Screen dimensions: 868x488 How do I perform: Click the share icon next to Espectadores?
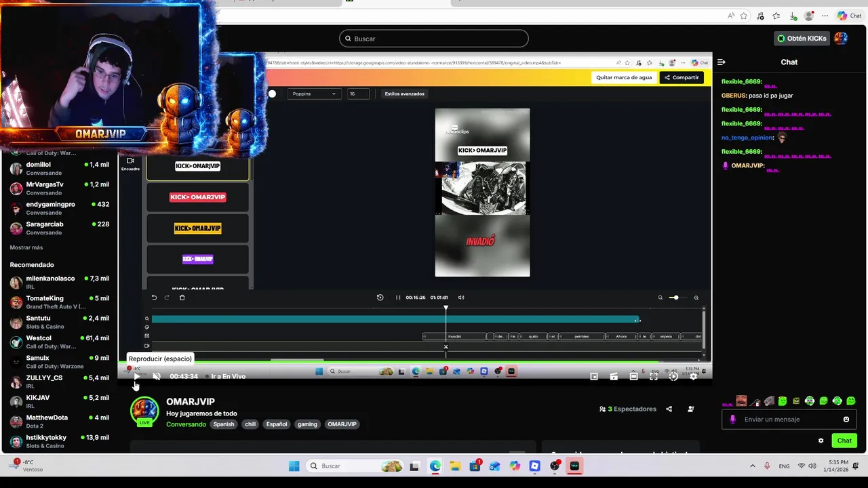[x=669, y=409]
